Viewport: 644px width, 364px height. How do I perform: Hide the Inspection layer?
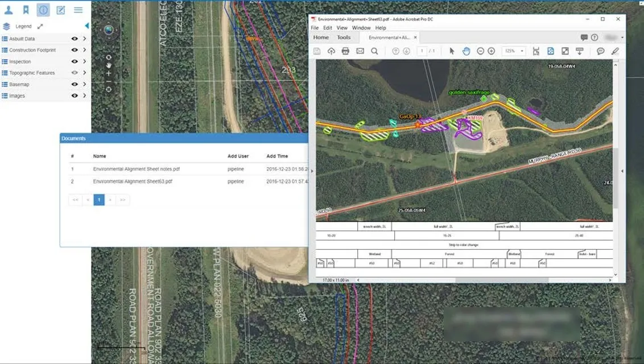coord(75,61)
